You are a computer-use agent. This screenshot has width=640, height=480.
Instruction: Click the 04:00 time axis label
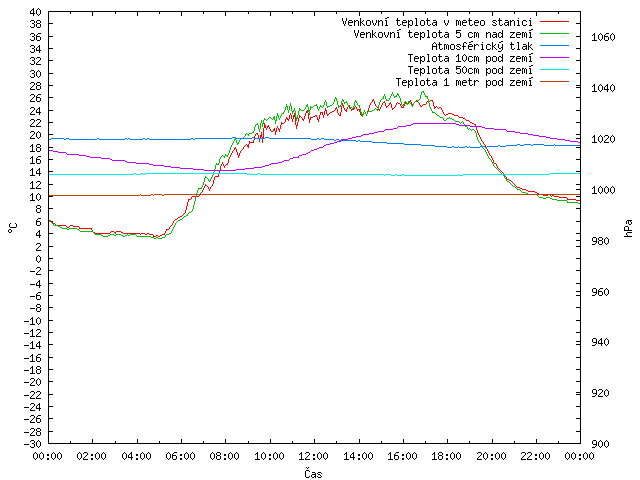[136, 456]
